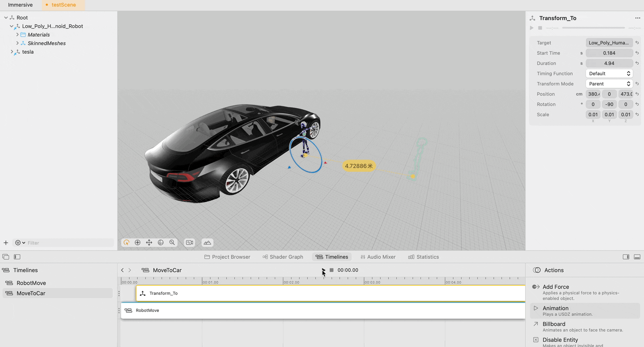Select the RobotMove timeline in list
Image resolution: width=644 pixels, height=347 pixels.
(31, 283)
